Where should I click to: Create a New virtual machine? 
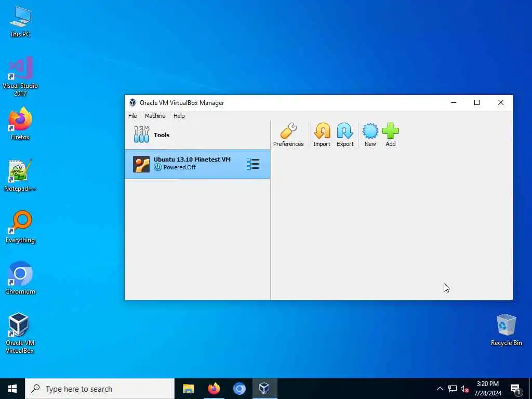click(x=370, y=135)
